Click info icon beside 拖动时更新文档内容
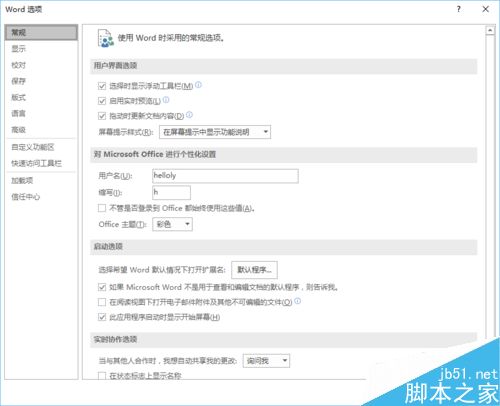Screen dimensions: 500x406 pyautogui.click(x=189, y=114)
